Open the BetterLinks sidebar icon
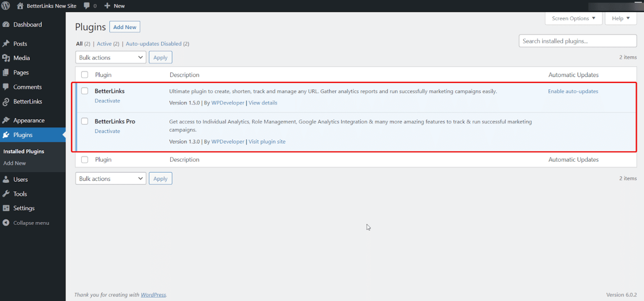Screen dimensions: 644x301 [6, 102]
